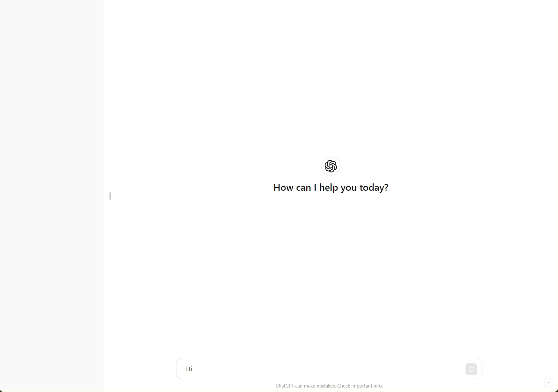The height and width of the screenshot is (392, 558).
Task: Click the "ChatGPT can make mistakes" disclaimer text
Action: (329, 386)
